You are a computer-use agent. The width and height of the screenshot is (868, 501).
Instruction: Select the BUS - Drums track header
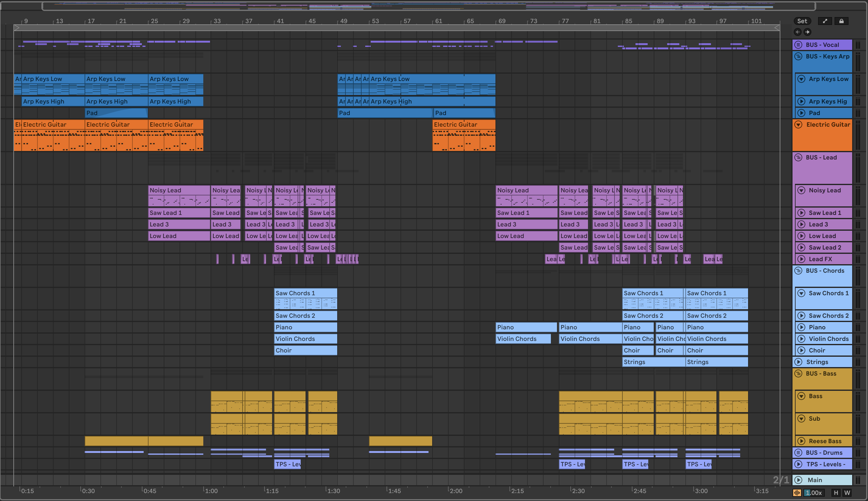(824, 453)
